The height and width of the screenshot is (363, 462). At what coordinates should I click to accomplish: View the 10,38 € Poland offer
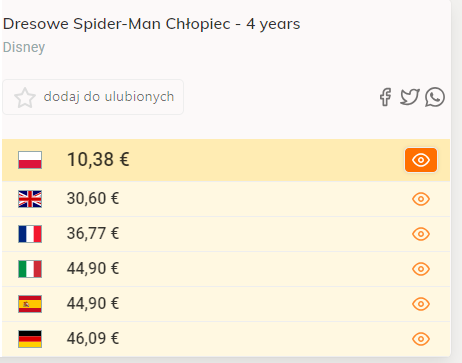coord(421,160)
